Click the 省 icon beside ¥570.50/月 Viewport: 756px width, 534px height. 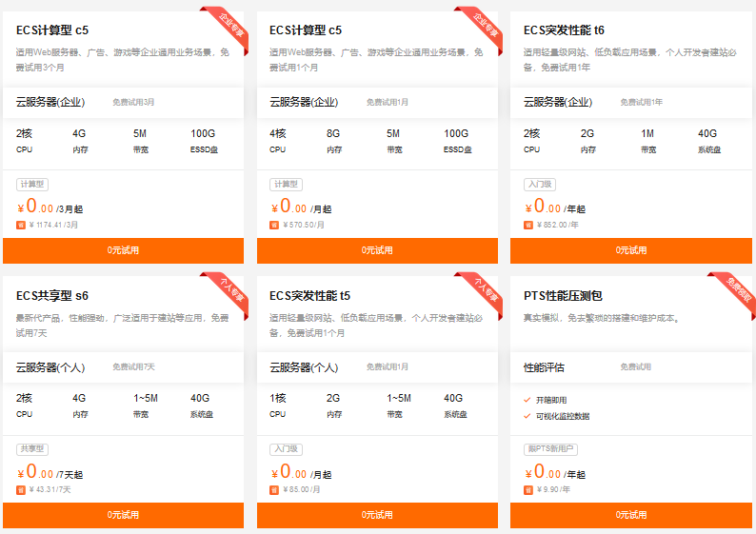pos(274,225)
